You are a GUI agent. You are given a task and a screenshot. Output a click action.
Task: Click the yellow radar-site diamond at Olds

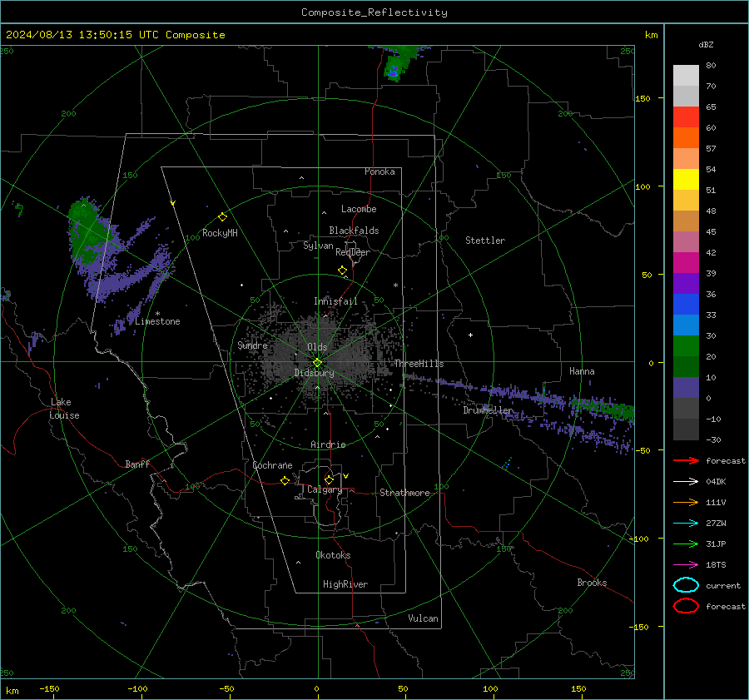click(318, 363)
